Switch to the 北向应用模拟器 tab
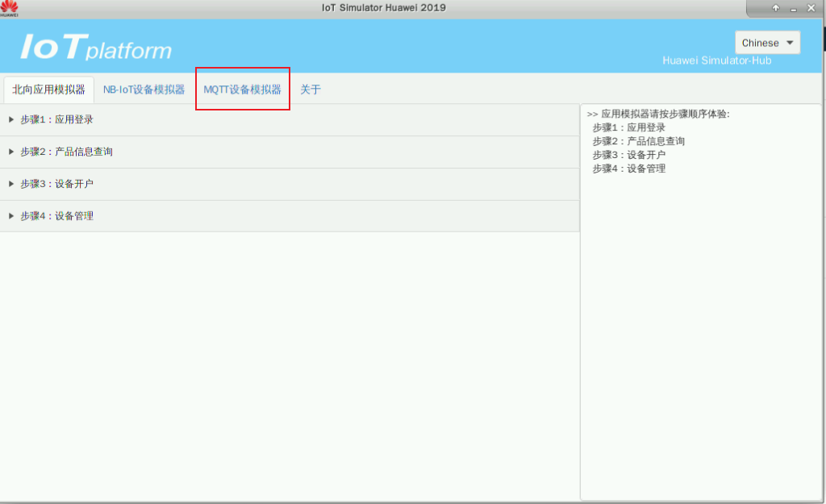Viewport: 826px width, 504px height. click(x=48, y=90)
